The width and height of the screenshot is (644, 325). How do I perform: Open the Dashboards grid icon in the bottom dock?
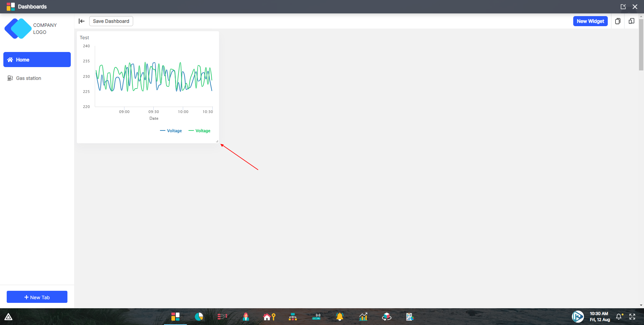175,317
